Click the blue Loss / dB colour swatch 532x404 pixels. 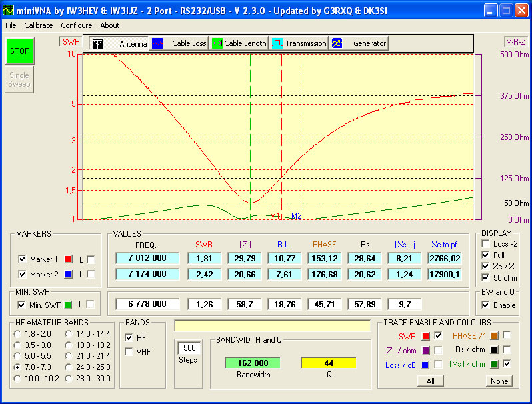pos(425,364)
